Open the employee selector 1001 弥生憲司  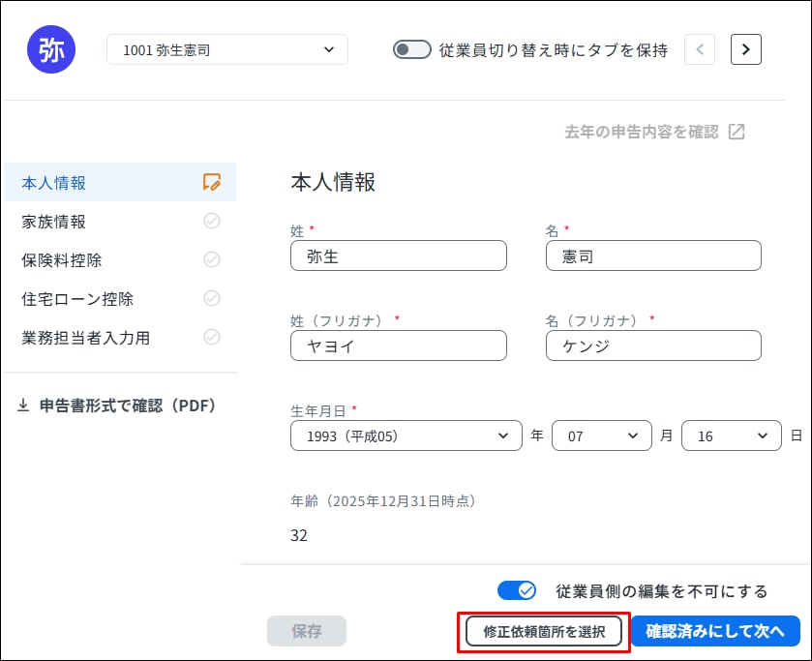coord(227,49)
